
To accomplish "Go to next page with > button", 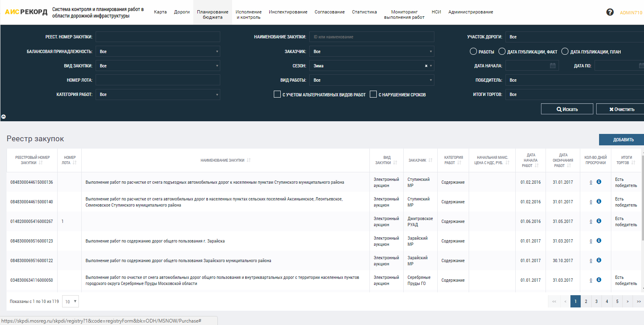I will tap(628, 301).
